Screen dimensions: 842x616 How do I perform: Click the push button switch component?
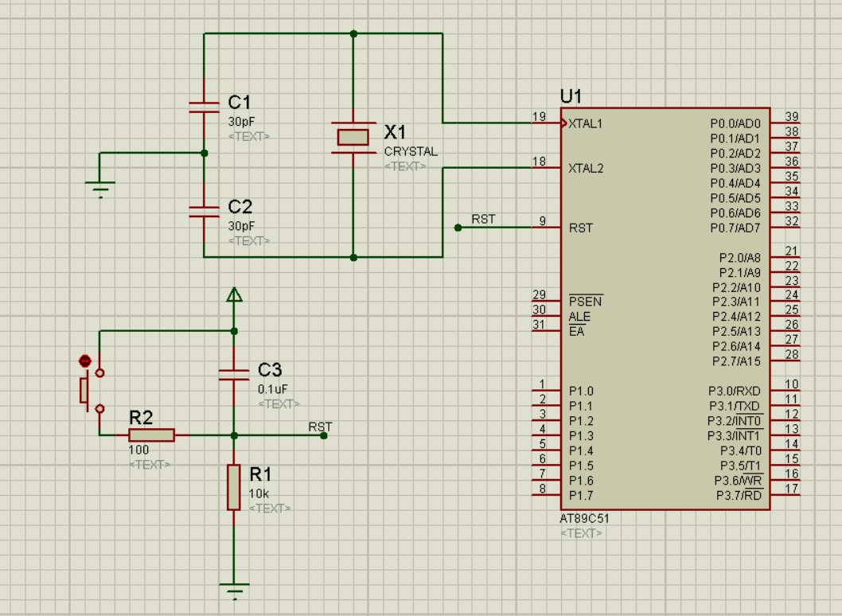pos(92,391)
